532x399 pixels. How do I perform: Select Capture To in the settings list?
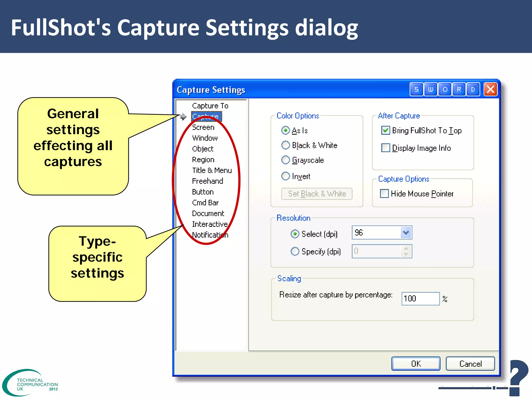pyautogui.click(x=210, y=106)
